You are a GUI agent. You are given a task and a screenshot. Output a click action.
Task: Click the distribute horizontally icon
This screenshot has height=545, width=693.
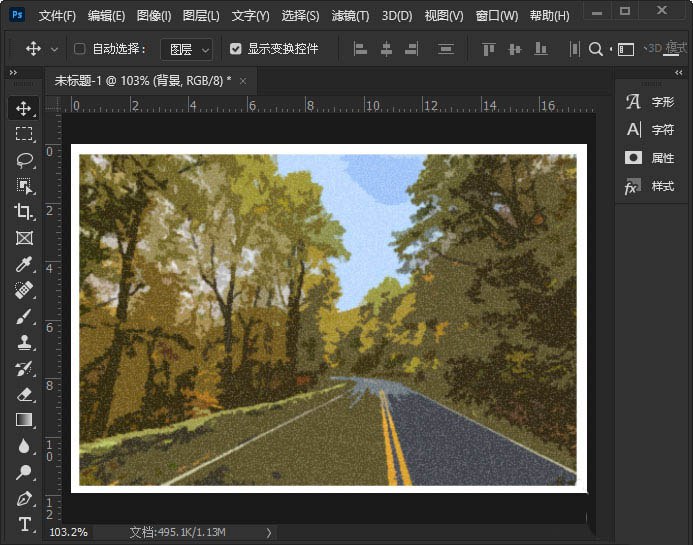[x=574, y=49]
